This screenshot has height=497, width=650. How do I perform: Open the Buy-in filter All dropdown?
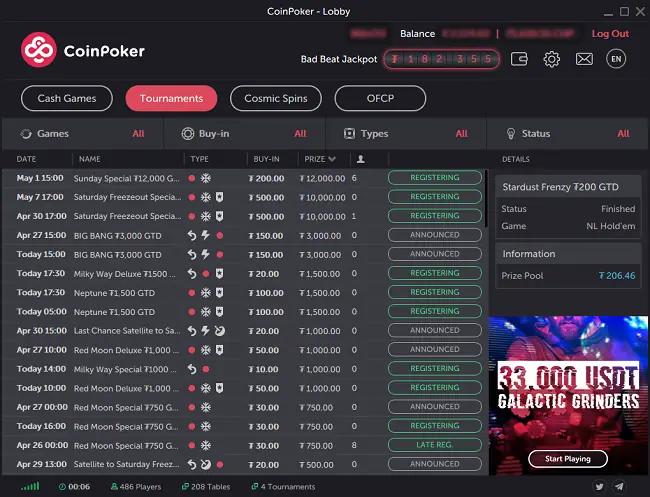300,134
